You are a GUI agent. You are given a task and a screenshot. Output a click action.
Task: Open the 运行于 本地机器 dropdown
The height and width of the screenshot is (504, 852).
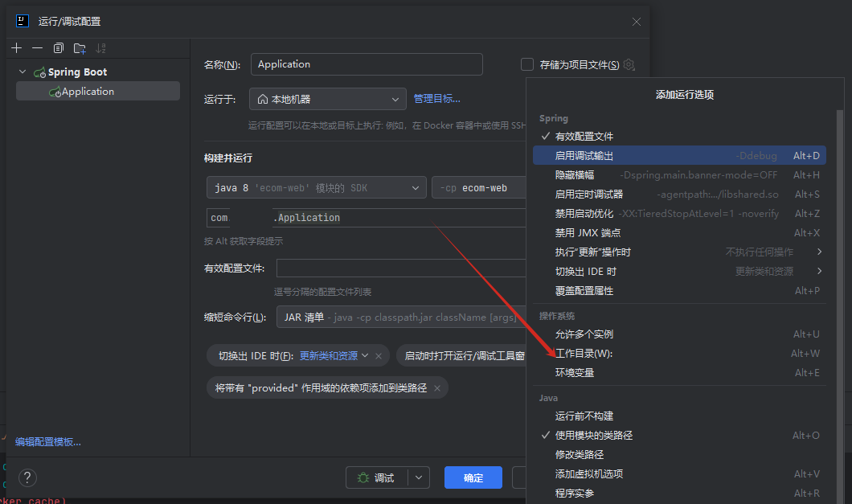point(327,99)
